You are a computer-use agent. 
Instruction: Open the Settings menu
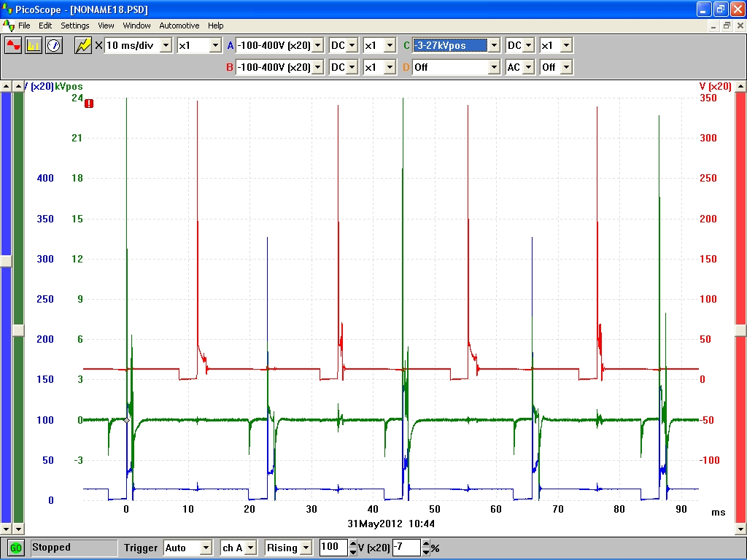click(74, 26)
